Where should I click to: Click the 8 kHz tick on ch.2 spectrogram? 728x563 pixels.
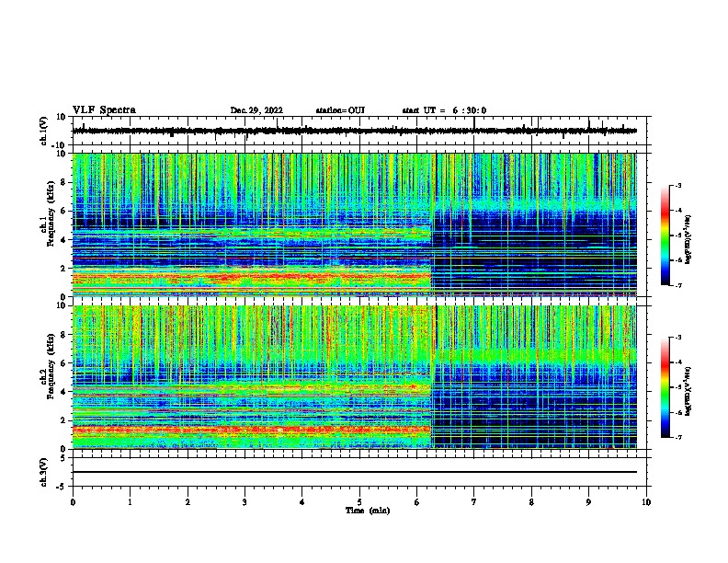pyautogui.click(x=64, y=335)
